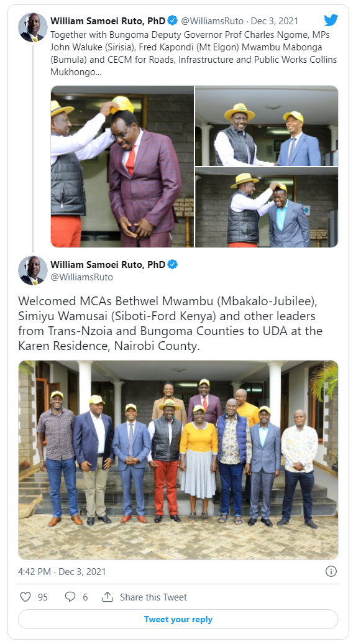Click the Tweet your reply button
The height and width of the screenshot is (644, 361).
tap(178, 619)
